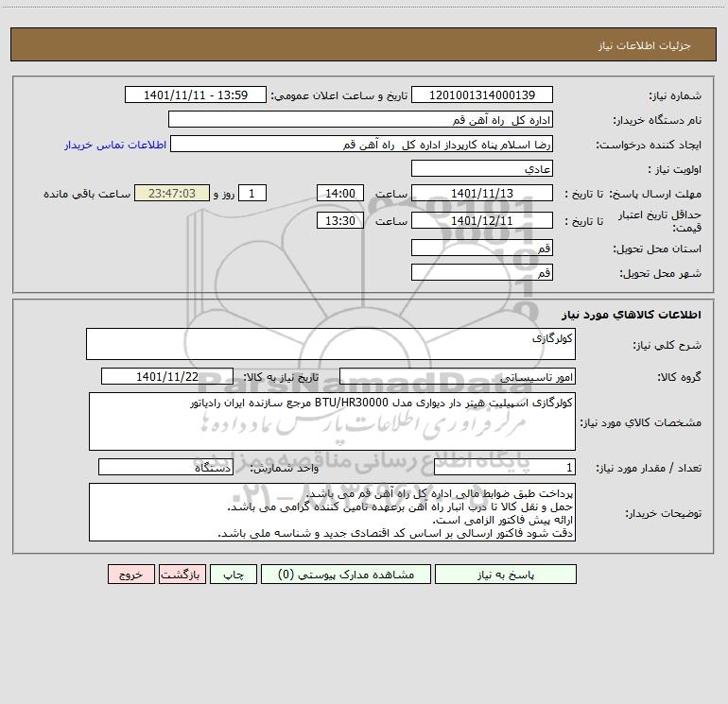Click the label مهلت ارسال پاسخ
This screenshot has width=728, height=704.
tap(655, 194)
